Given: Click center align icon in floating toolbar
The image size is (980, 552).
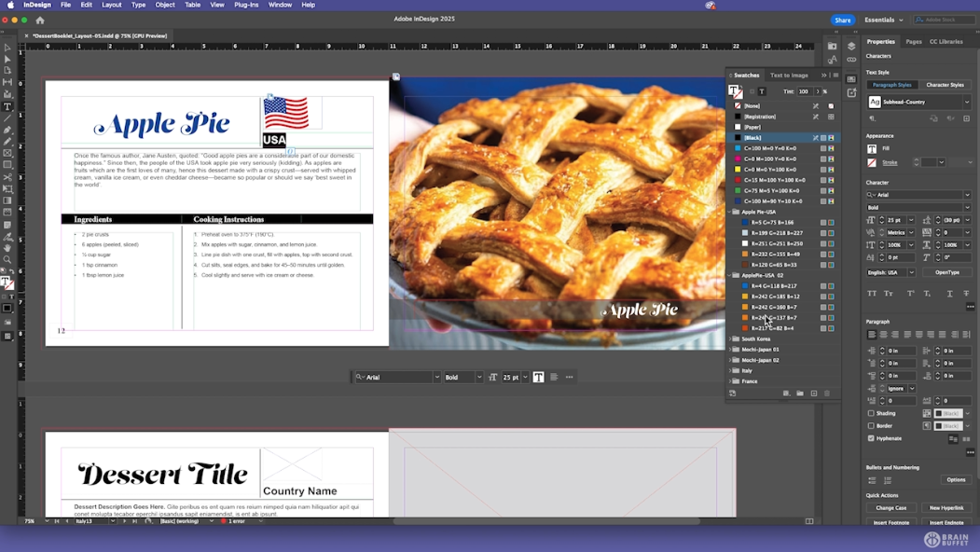Looking at the screenshot, I should 554,377.
